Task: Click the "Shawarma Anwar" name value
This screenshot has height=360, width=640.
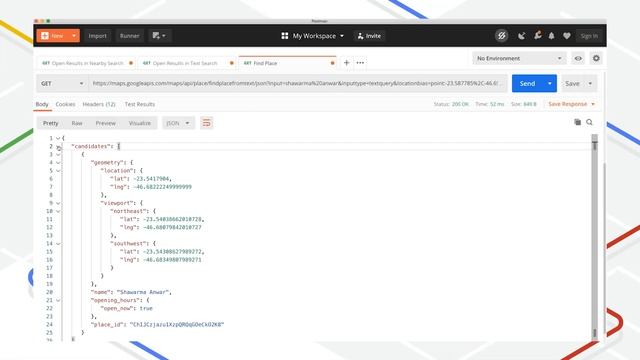Action: pos(142,292)
